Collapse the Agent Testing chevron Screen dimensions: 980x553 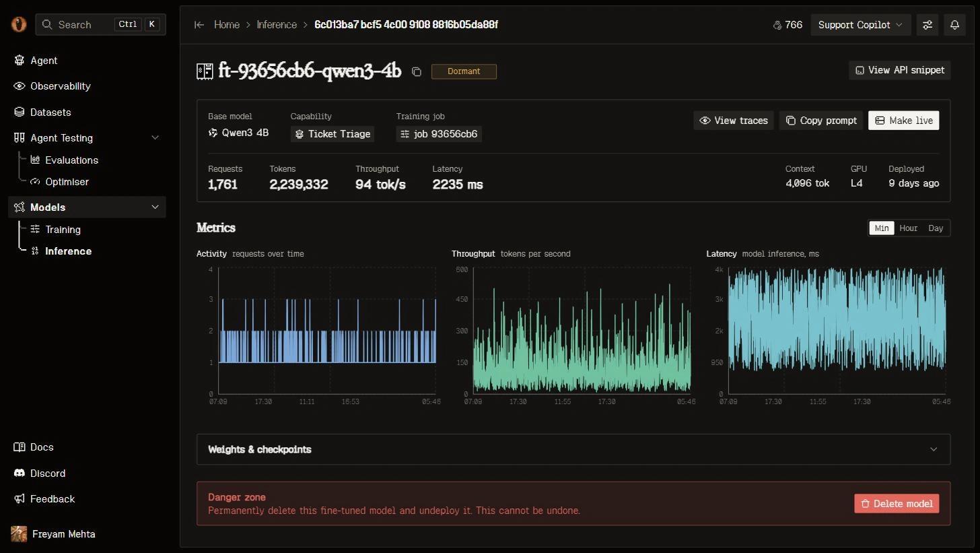[x=155, y=138]
